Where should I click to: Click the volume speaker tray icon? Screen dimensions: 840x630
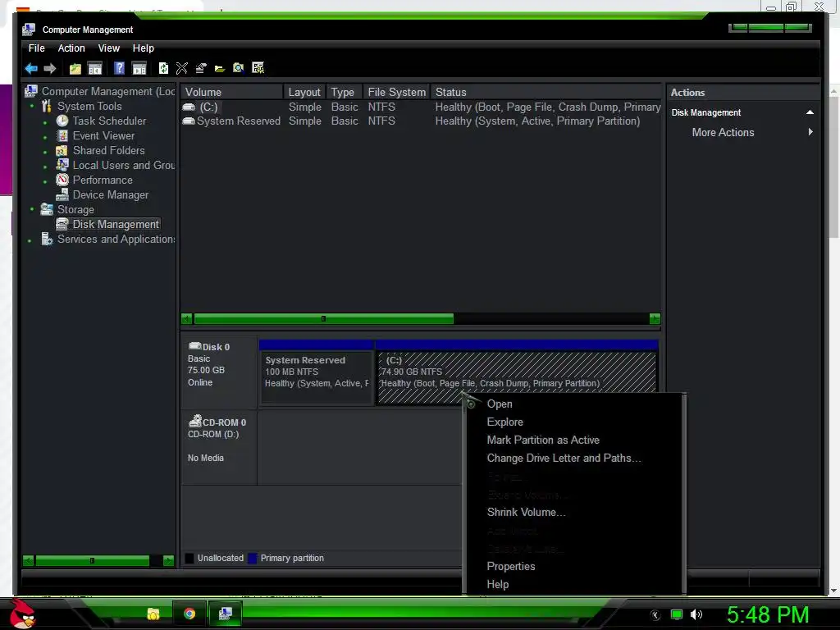(x=696, y=614)
